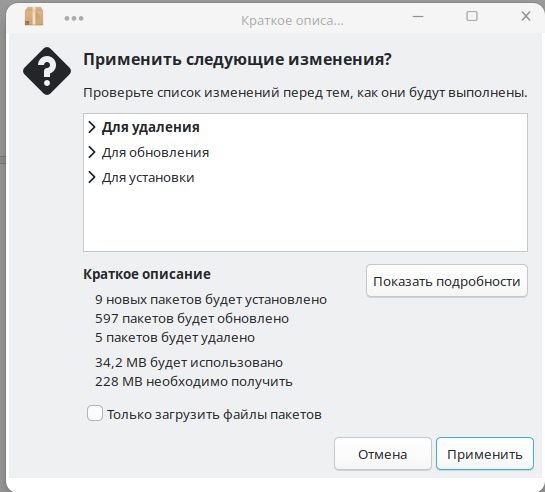Screen dimensions: 545x492
Task: Click empty space inside the changes list
Action: tap(305, 219)
